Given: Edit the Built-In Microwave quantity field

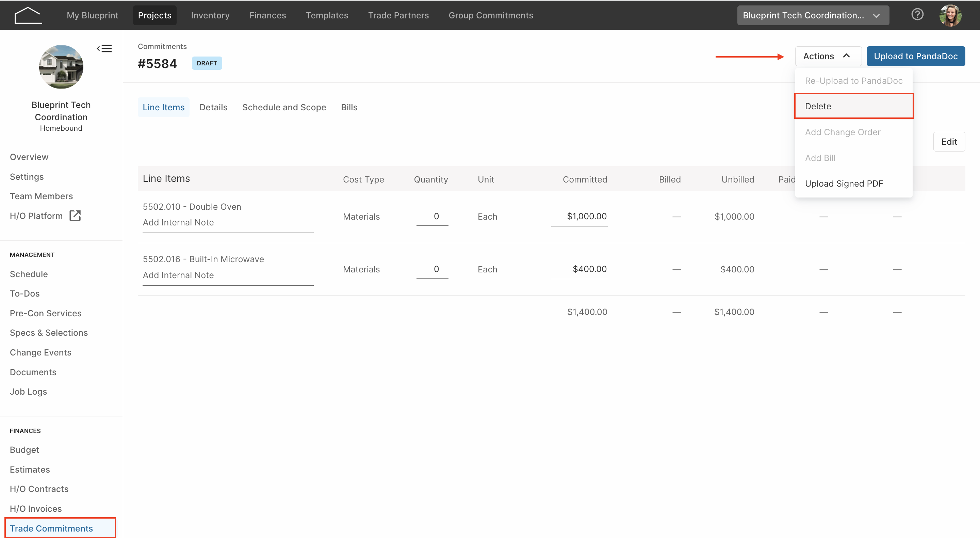Looking at the screenshot, I should tap(432, 269).
